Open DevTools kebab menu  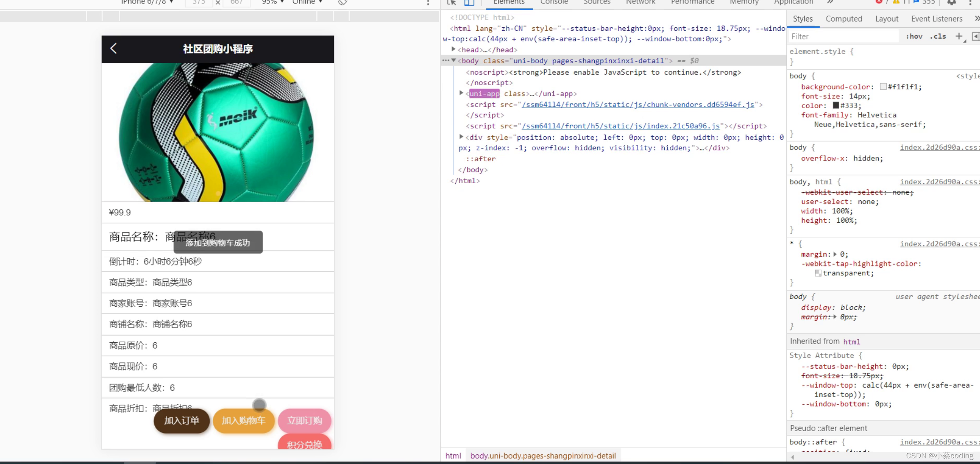point(970,3)
